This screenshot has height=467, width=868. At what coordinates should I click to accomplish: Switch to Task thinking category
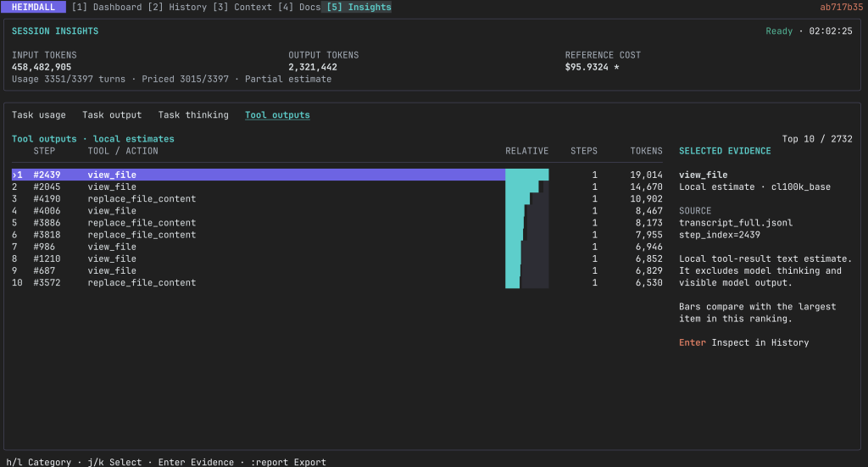click(x=193, y=115)
